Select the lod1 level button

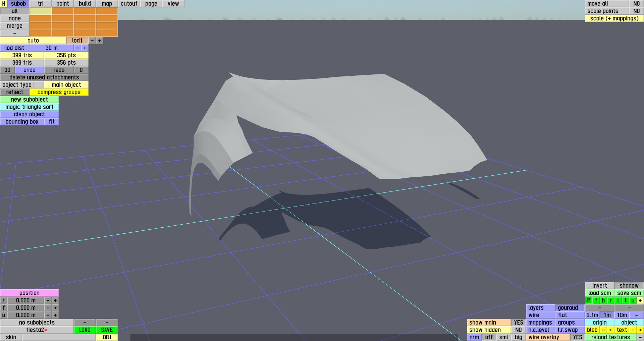pos(77,41)
